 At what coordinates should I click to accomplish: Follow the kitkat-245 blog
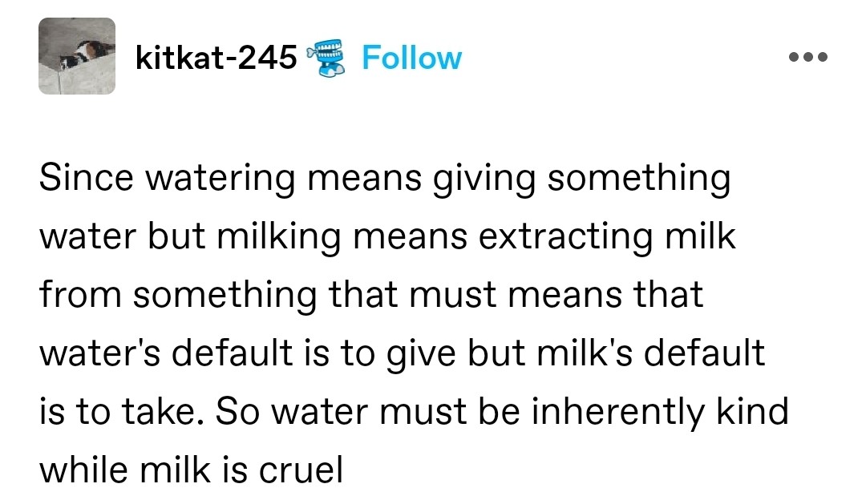click(x=411, y=58)
